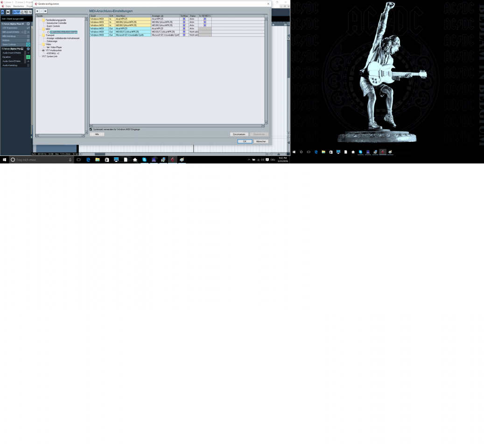This screenshot has height=448, width=484.
Task: Click the green Equalizer state icon
Action: pos(28,57)
